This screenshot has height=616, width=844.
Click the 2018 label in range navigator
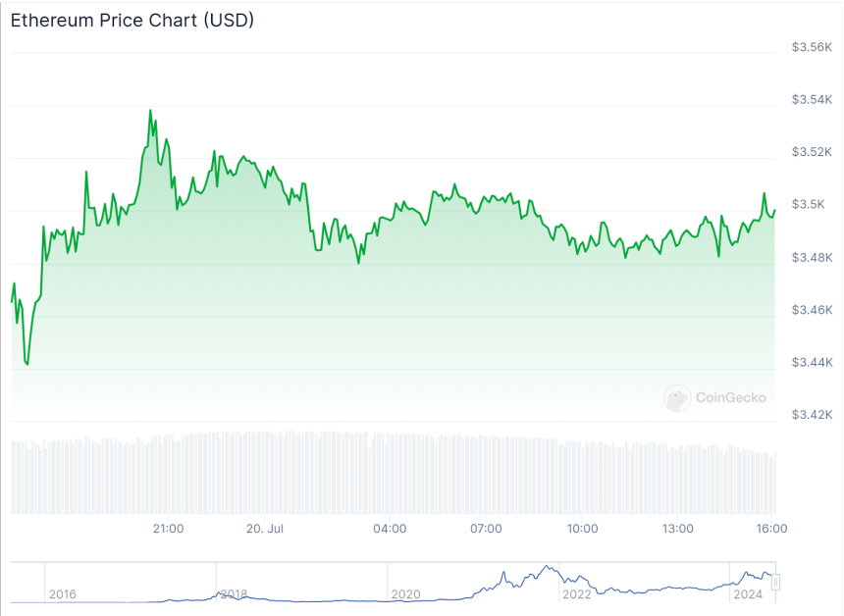(x=234, y=594)
